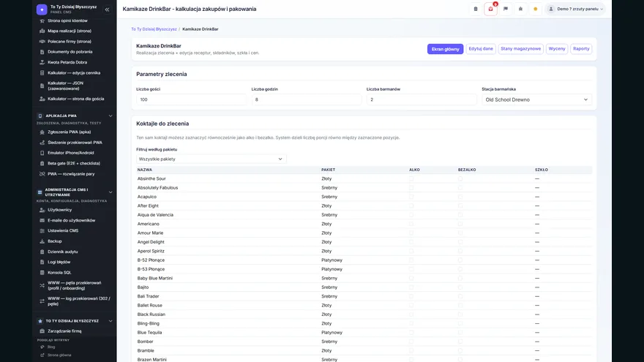Click the yellow status dot icon

535,9
